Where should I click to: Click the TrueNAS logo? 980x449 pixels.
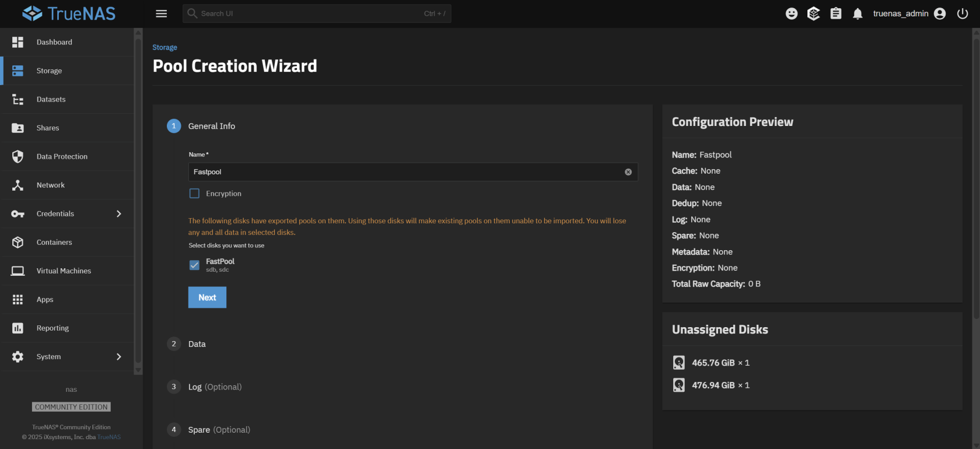[69, 13]
